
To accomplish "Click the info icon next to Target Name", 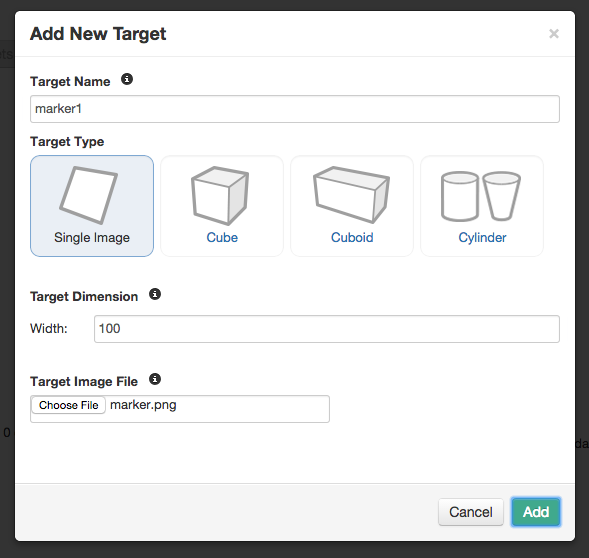I will (127, 79).
